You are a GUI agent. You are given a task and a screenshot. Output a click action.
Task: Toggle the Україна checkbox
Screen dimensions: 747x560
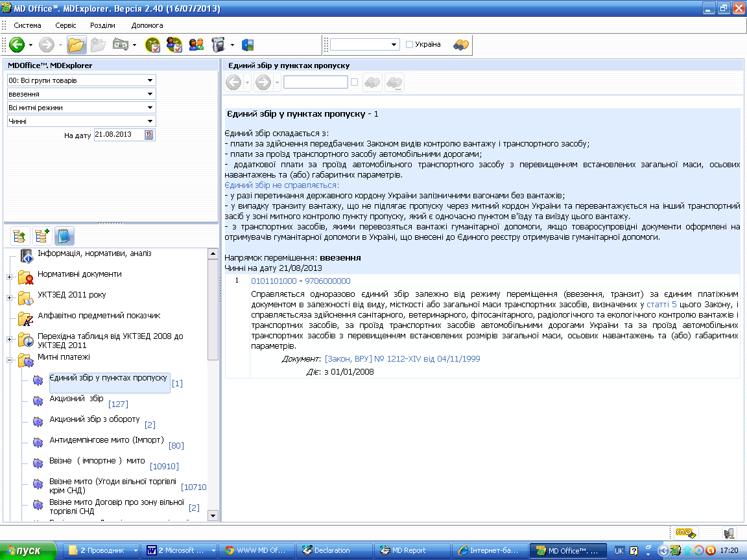point(409,44)
